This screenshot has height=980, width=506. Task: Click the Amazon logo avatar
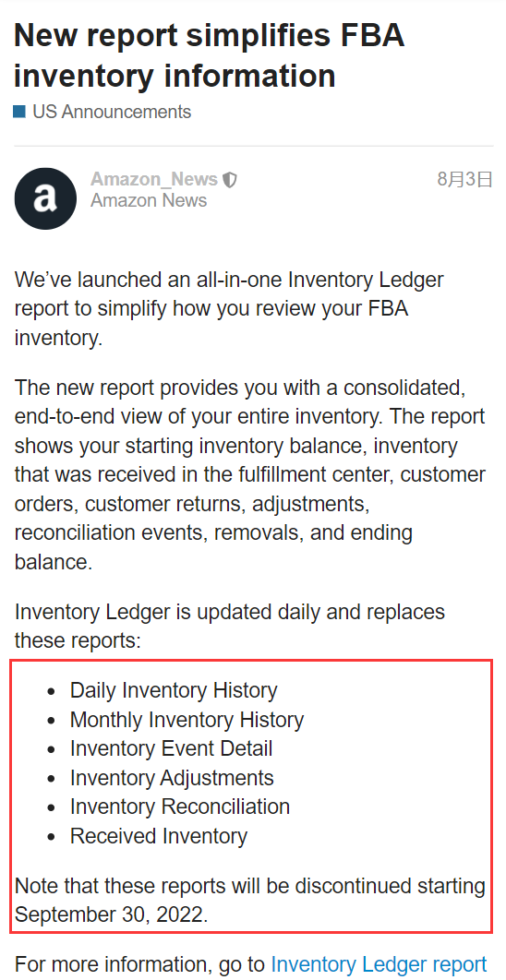[x=45, y=198]
